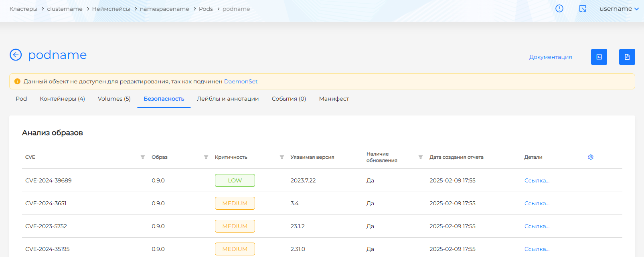Screen dimensions: 644x257
Task: Expand the username account menu
Action: click(x=619, y=9)
